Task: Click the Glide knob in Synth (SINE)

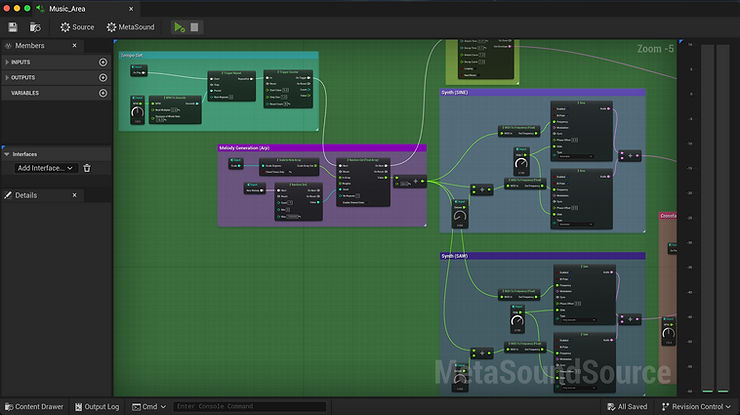Action: click(x=521, y=163)
